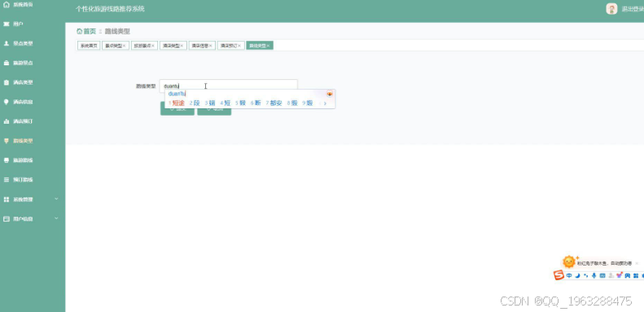Click the Sogou S logo icon

(x=559, y=275)
